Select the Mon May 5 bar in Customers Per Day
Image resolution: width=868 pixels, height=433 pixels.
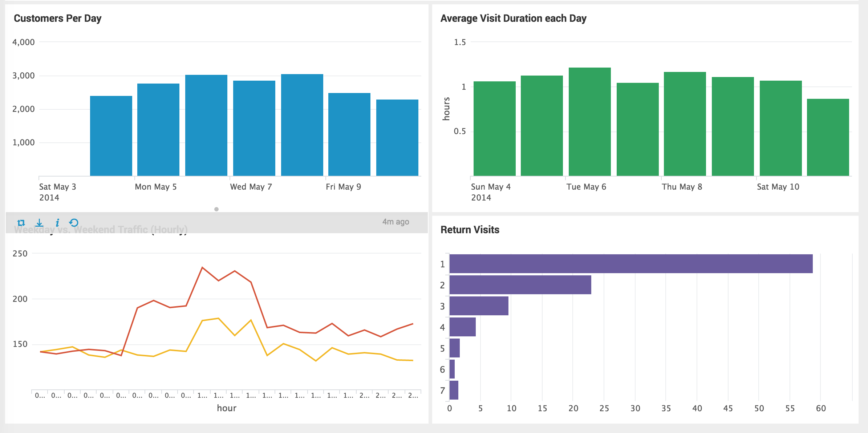(x=158, y=130)
